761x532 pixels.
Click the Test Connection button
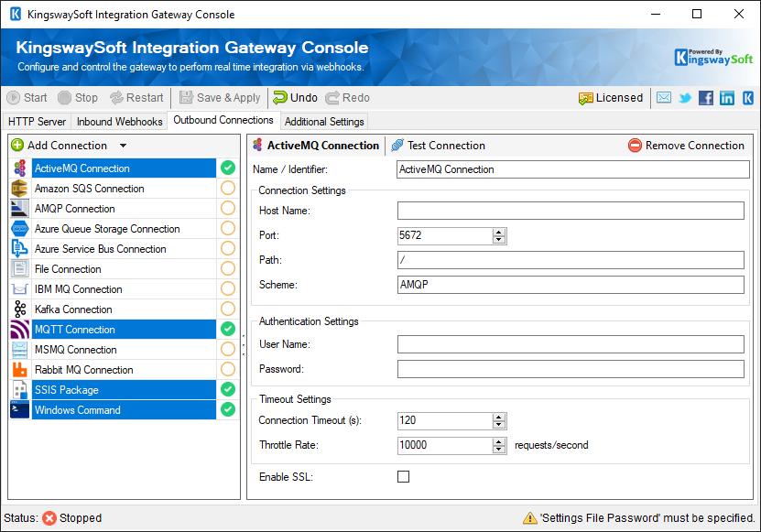[439, 145]
